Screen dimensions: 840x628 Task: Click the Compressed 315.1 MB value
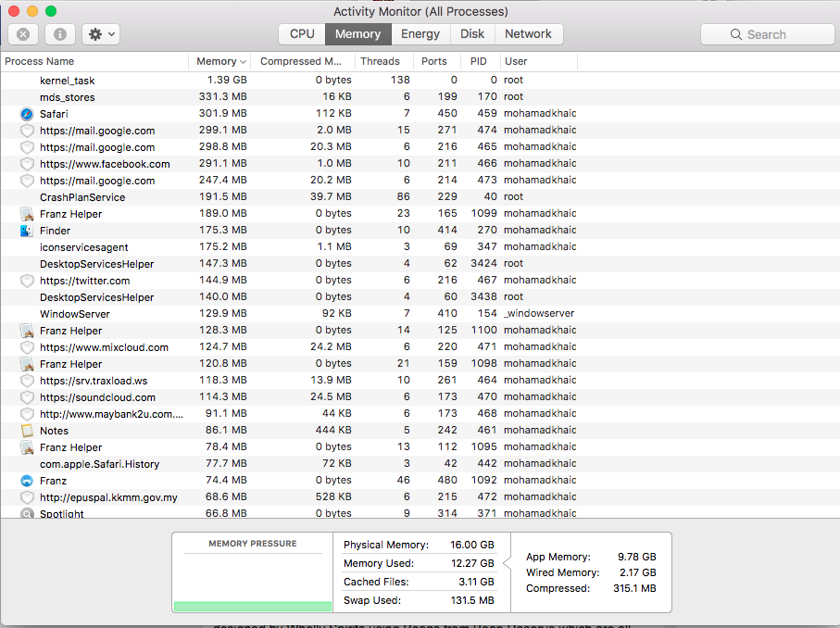click(634, 588)
